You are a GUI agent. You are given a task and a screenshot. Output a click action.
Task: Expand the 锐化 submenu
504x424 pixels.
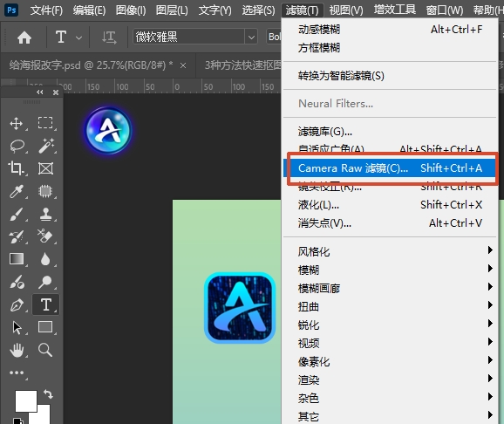(391, 325)
